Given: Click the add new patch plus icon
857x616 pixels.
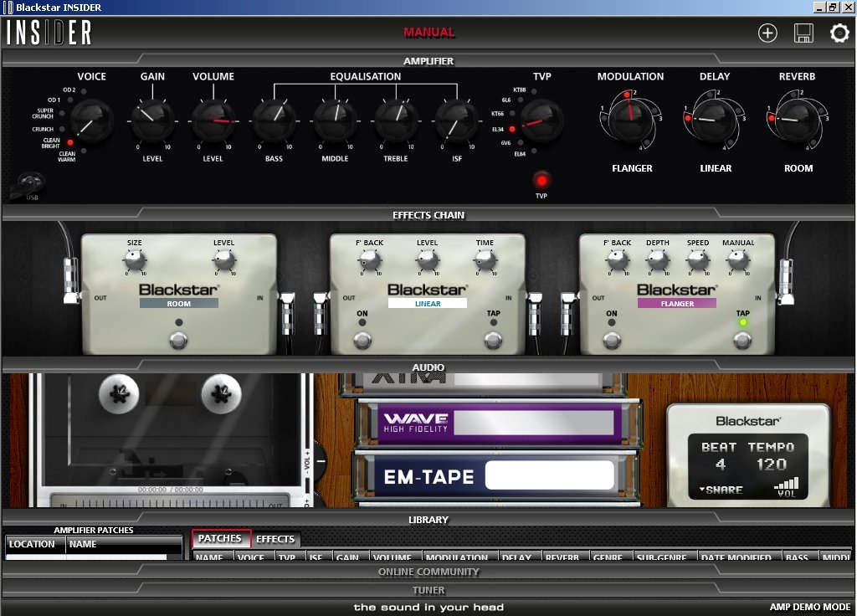Looking at the screenshot, I should (x=767, y=33).
